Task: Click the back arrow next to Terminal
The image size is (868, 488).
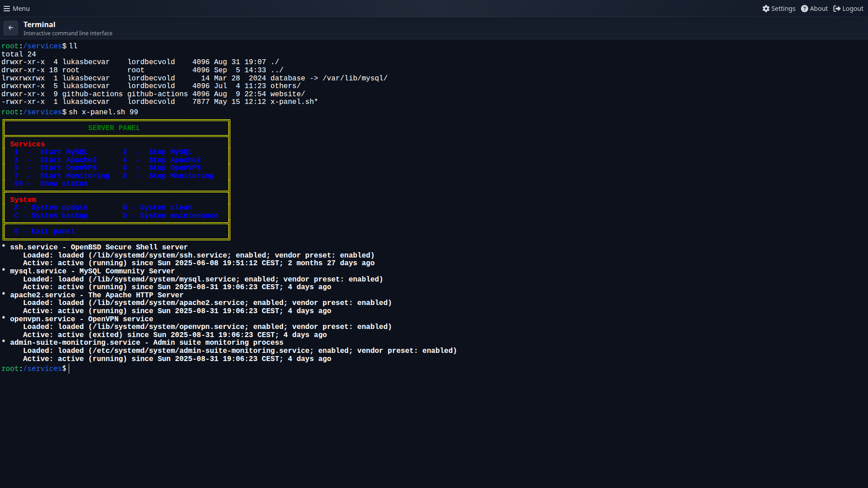Action: [10, 28]
